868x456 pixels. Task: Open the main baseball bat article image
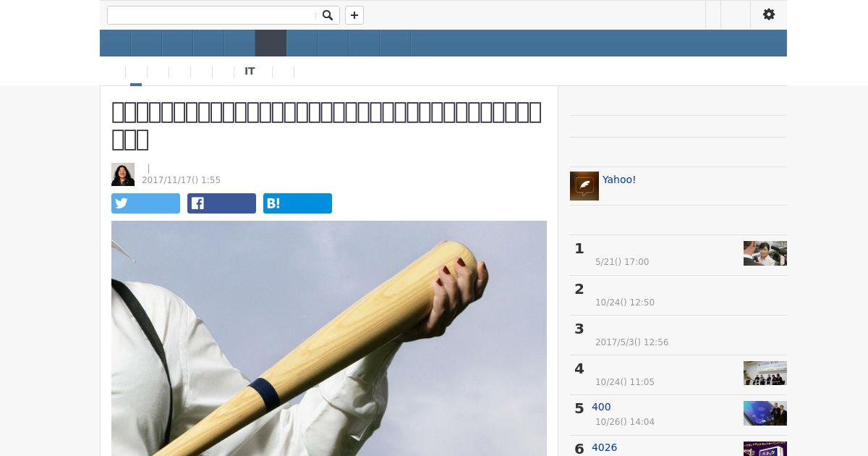pyautogui.click(x=329, y=338)
